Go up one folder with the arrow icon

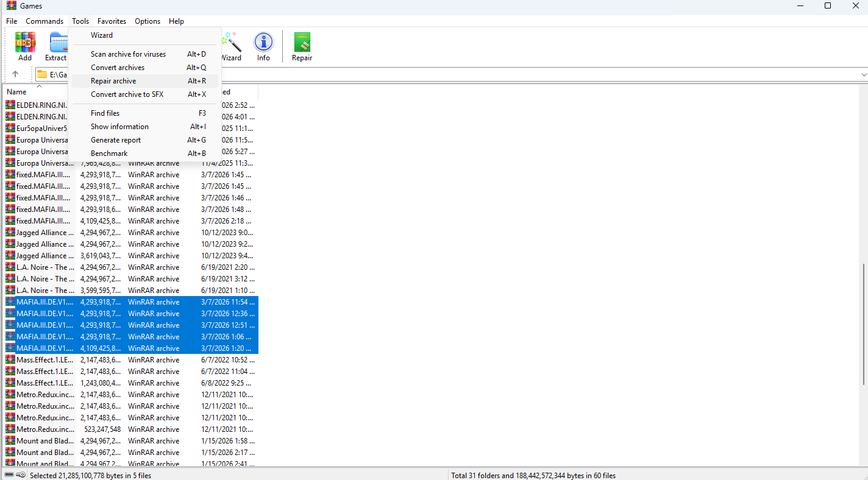coord(15,74)
